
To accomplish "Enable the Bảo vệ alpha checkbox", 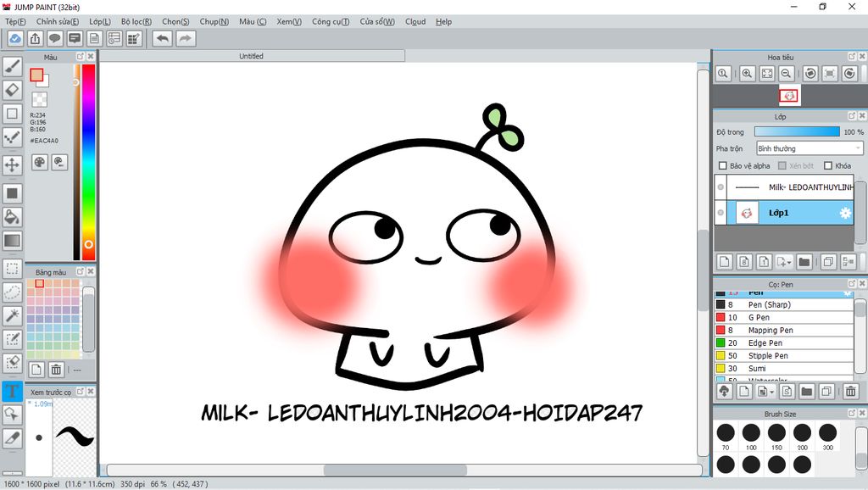I will (722, 165).
